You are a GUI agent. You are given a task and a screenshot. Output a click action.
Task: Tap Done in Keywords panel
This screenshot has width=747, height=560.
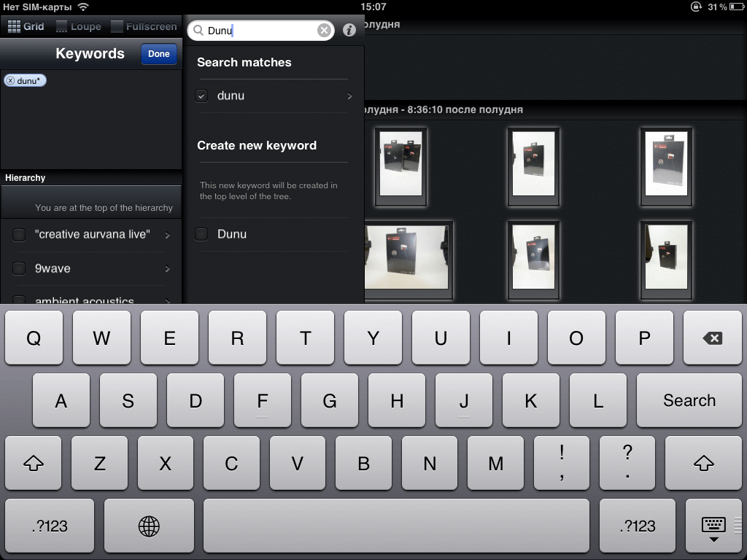[158, 54]
